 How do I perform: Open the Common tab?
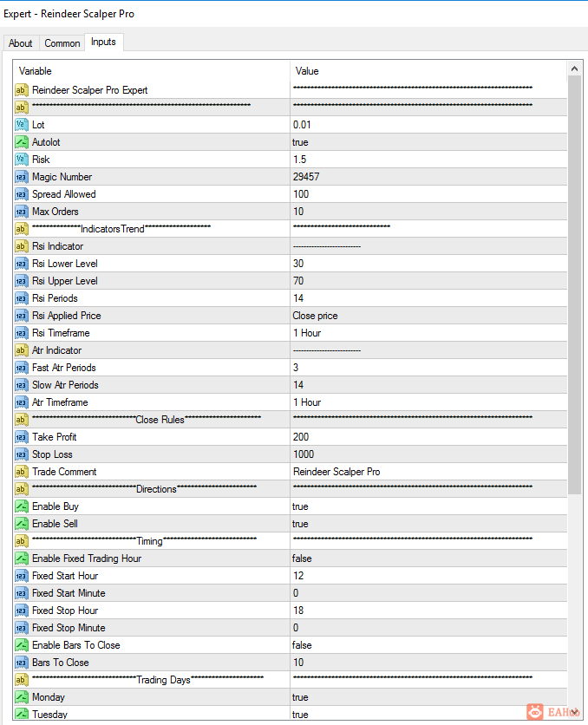pos(62,43)
